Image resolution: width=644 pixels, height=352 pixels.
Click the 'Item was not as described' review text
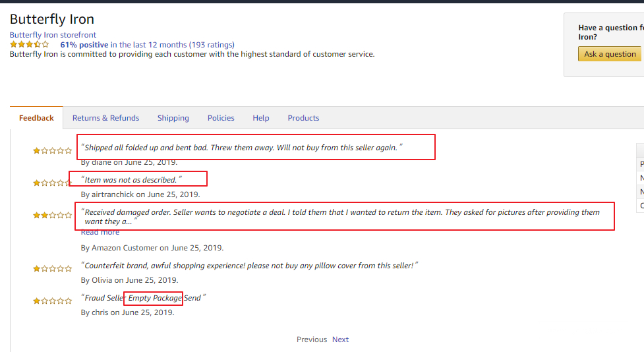tap(131, 180)
